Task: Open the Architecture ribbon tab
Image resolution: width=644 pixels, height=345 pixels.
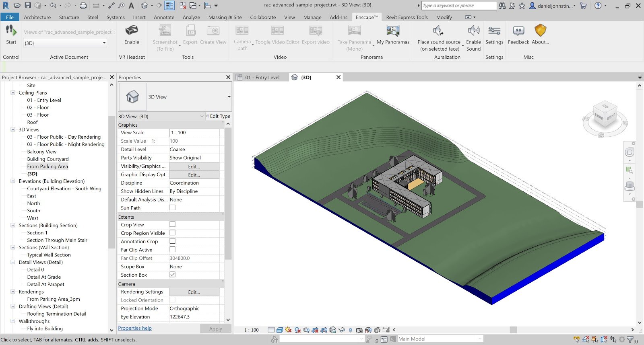Action: [x=37, y=17]
